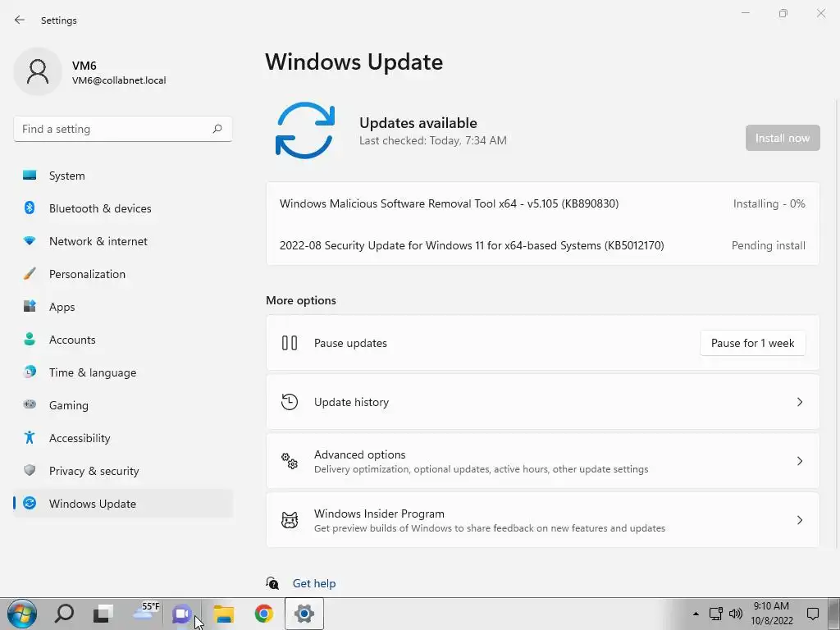Click the System monitor icon in sidebar
Image resolution: width=840 pixels, height=630 pixels.
[x=30, y=176]
